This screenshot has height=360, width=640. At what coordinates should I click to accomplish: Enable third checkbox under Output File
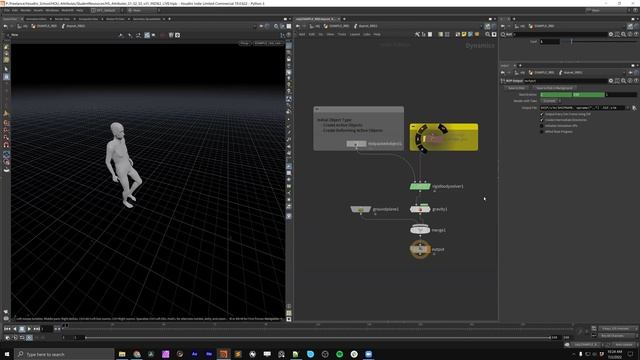pos(542,126)
